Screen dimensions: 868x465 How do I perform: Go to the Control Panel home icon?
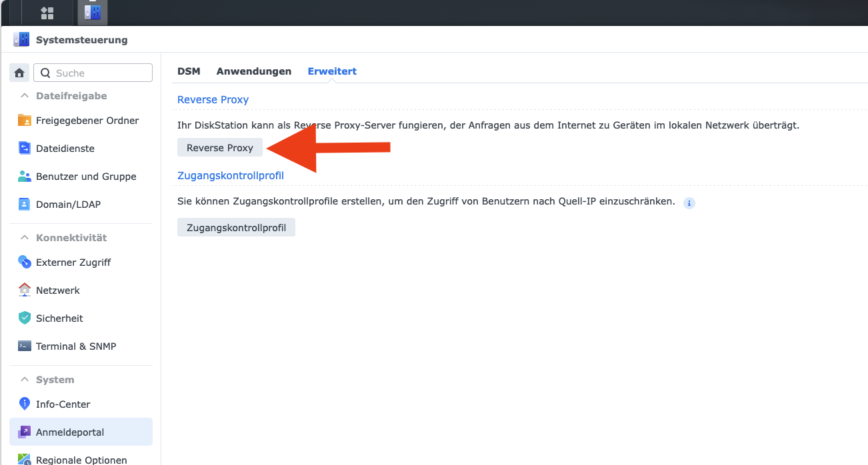pyautogui.click(x=19, y=73)
